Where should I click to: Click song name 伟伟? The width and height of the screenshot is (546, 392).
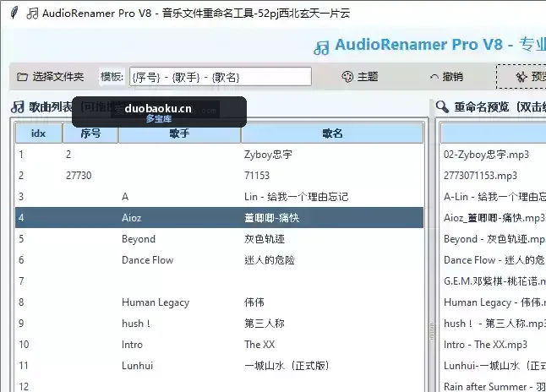point(254,302)
